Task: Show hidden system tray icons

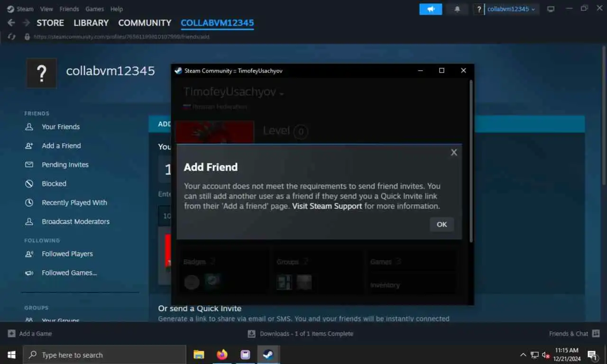Action: point(523,355)
